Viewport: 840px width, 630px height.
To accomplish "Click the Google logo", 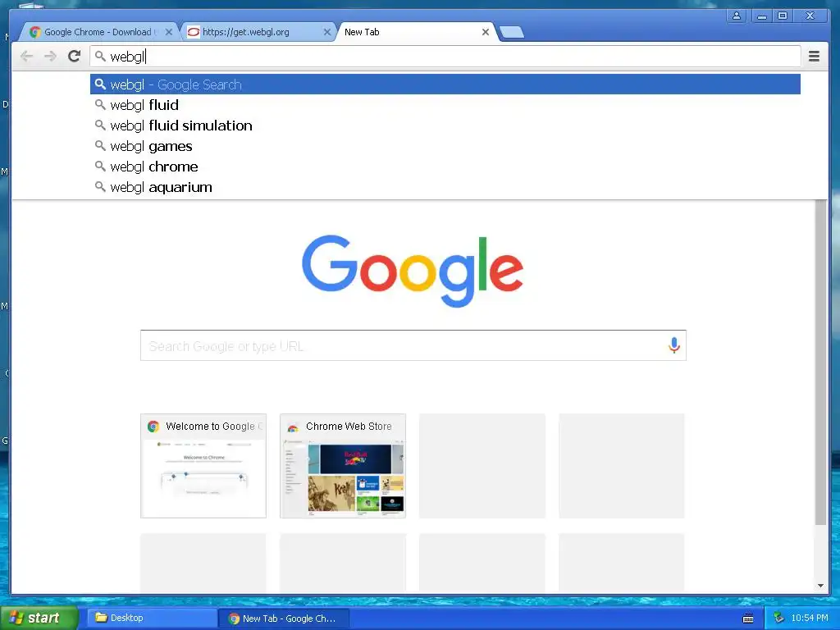I will click(x=413, y=270).
